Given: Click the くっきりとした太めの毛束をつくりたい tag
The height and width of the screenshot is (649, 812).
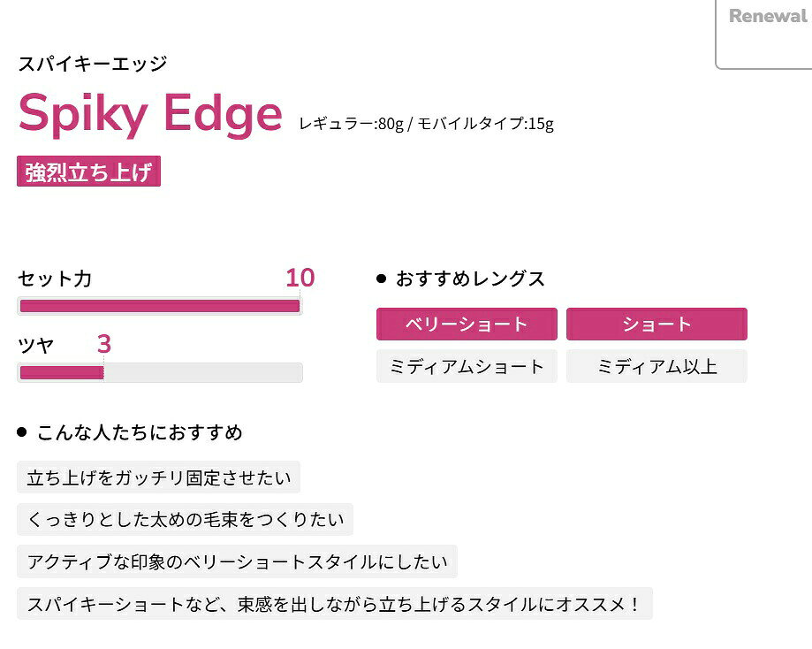Looking at the screenshot, I should tap(185, 519).
